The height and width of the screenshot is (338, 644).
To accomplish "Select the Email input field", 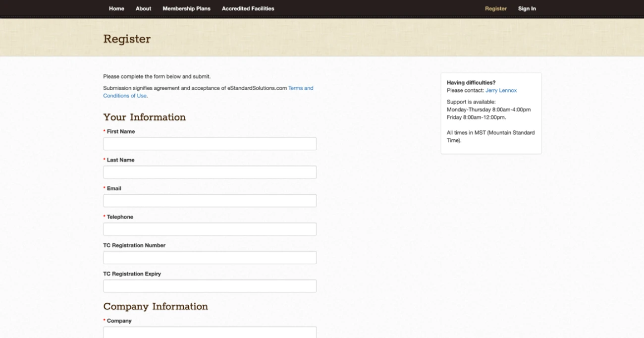I will 210,200.
